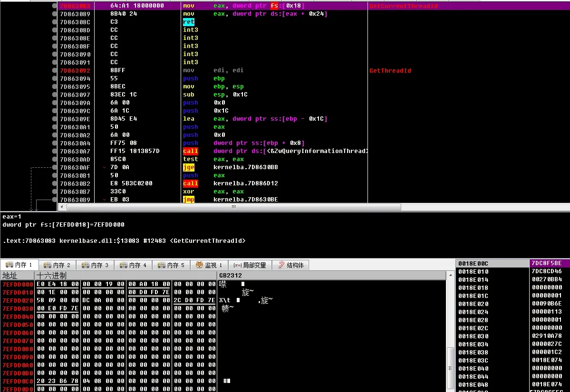Select hex bytes E0 E4 18 00

click(58, 284)
